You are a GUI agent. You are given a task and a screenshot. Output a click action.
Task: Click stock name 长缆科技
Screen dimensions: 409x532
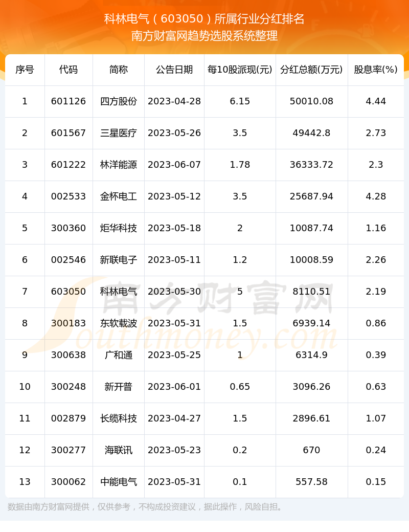[119, 418]
